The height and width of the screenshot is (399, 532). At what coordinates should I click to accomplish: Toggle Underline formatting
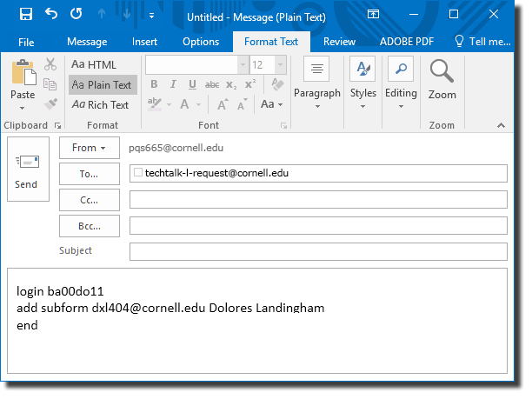(192, 84)
